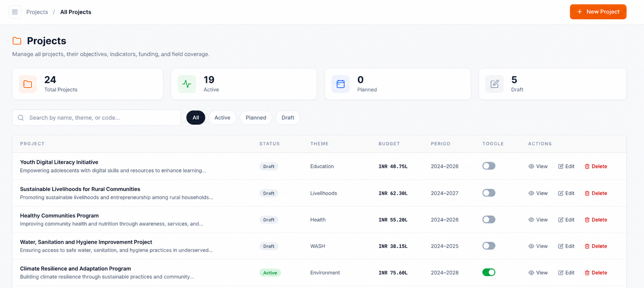Click Draft badge in Youth Digital Literacy row

269,166
